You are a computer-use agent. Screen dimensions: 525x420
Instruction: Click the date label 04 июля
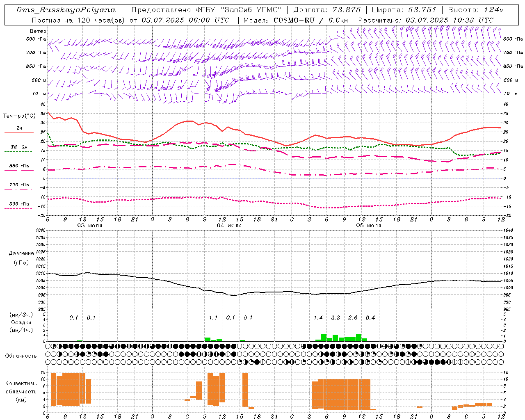[x=229, y=226]
